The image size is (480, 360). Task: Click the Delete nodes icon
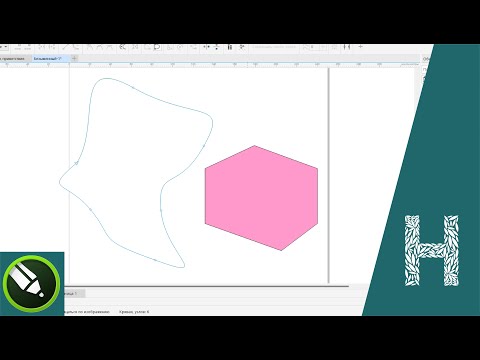(x=27, y=47)
